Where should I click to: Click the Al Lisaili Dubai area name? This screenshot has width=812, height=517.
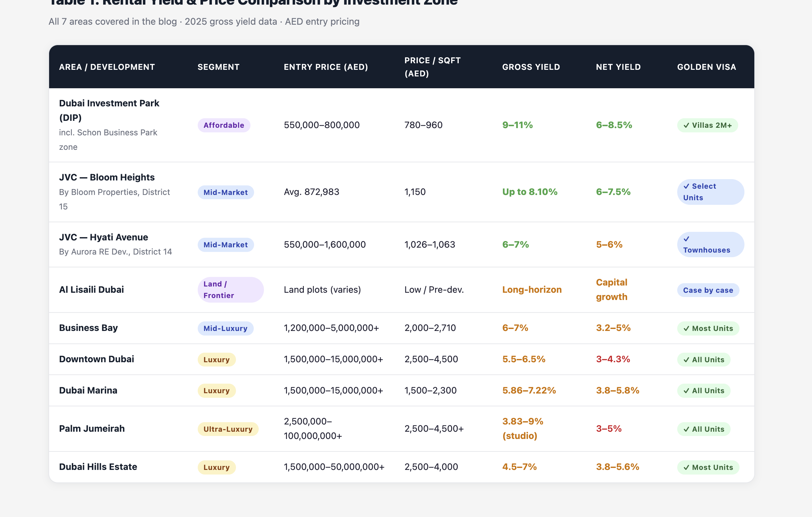coord(91,289)
